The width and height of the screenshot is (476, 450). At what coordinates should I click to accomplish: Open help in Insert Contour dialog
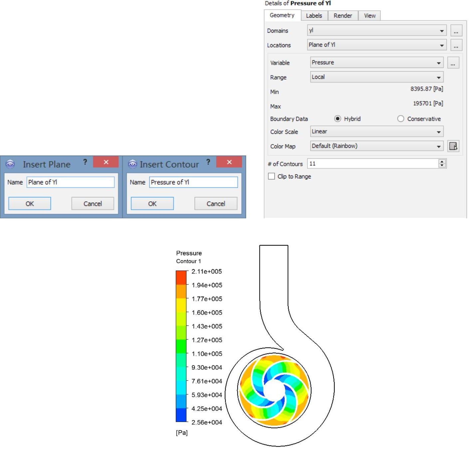pos(208,162)
